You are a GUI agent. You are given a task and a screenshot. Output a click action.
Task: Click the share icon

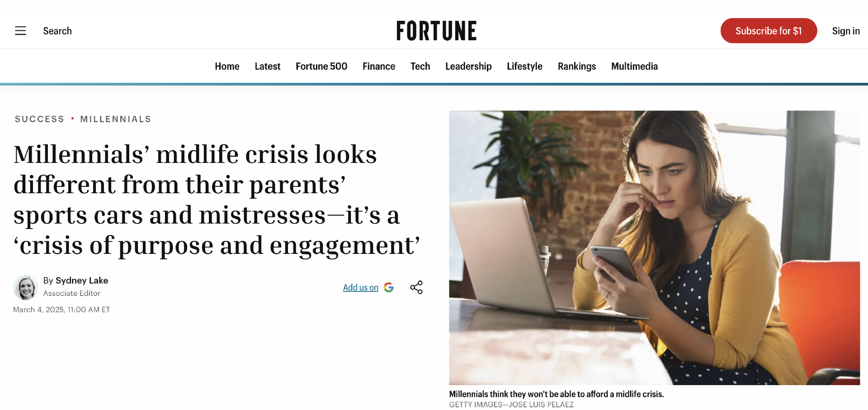(416, 287)
